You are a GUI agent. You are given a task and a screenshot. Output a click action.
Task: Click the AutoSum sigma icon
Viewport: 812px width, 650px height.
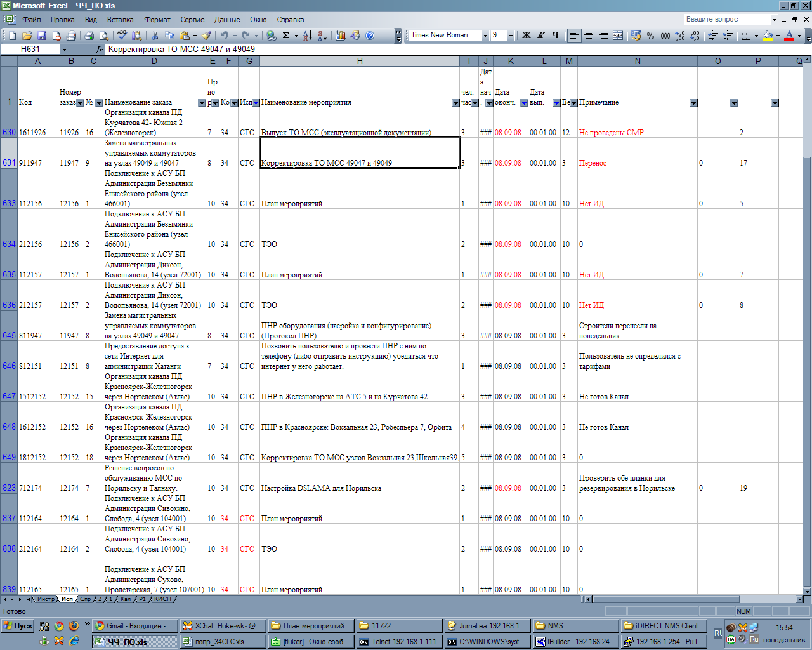pos(286,36)
